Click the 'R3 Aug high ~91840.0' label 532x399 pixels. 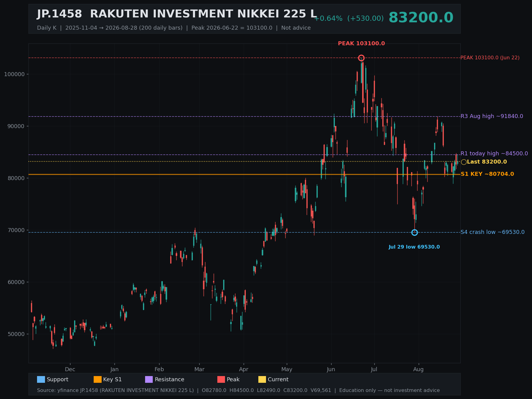click(492, 116)
